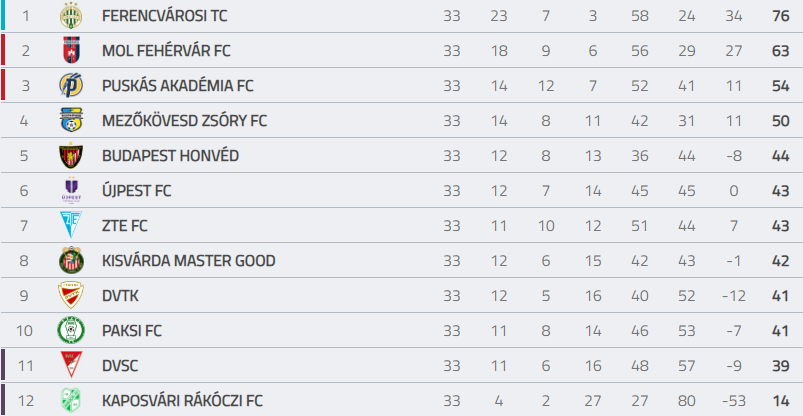Click the DVSC red triangular crest
Image resolution: width=803 pixels, height=416 pixels.
(71, 365)
